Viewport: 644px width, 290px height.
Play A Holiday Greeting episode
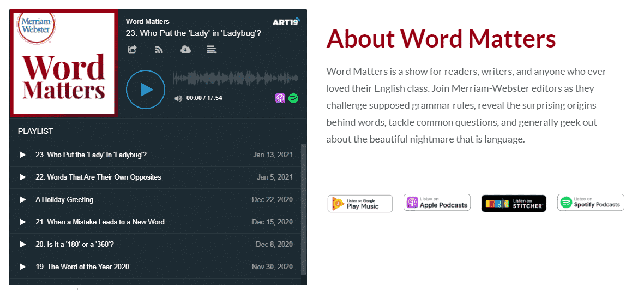click(x=23, y=200)
